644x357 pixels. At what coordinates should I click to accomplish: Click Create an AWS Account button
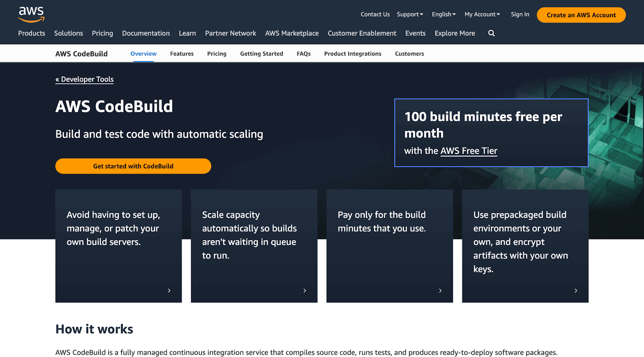(581, 15)
